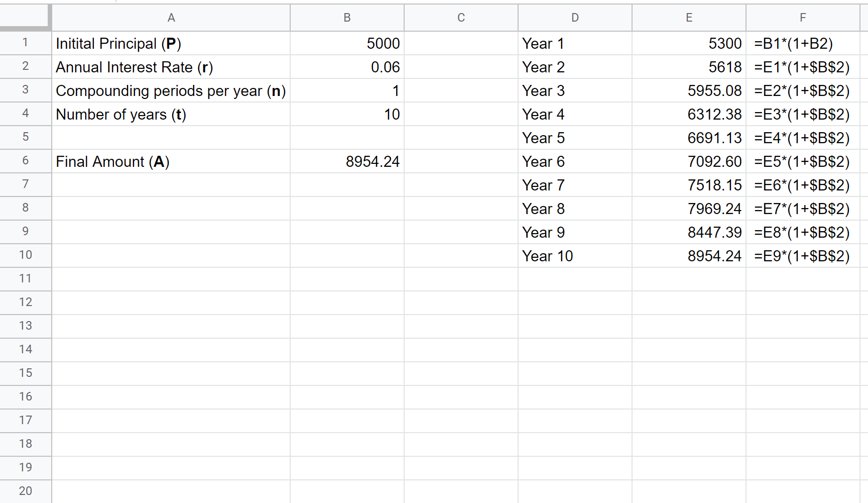868x503 pixels.
Task: Click the Final Amount value 8954.24 in column B
Action: (347, 162)
